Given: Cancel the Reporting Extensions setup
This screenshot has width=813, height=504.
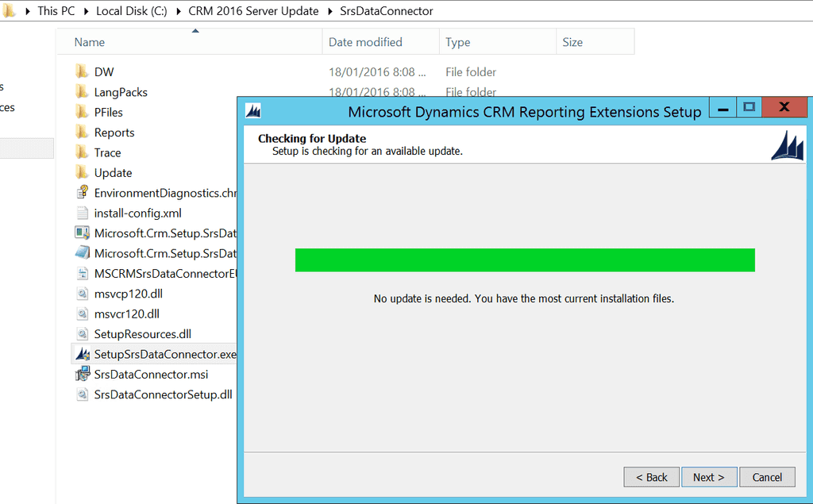Looking at the screenshot, I should 767,477.
